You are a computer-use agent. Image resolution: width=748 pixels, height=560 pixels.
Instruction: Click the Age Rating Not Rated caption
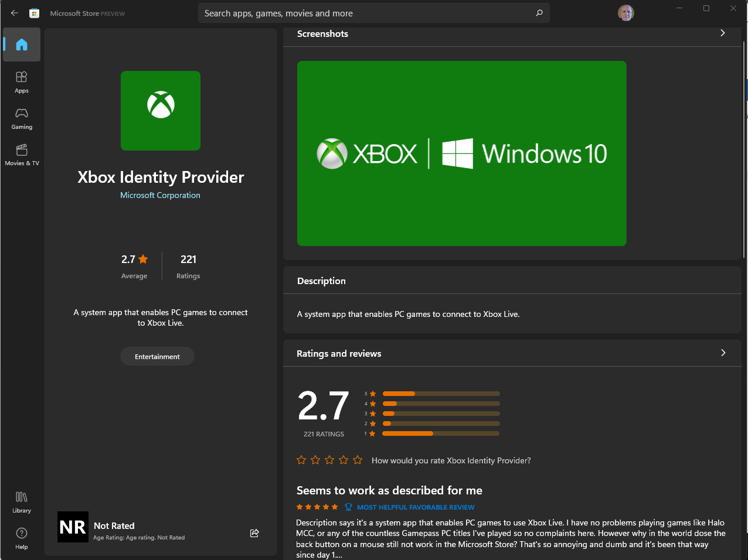click(x=139, y=538)
